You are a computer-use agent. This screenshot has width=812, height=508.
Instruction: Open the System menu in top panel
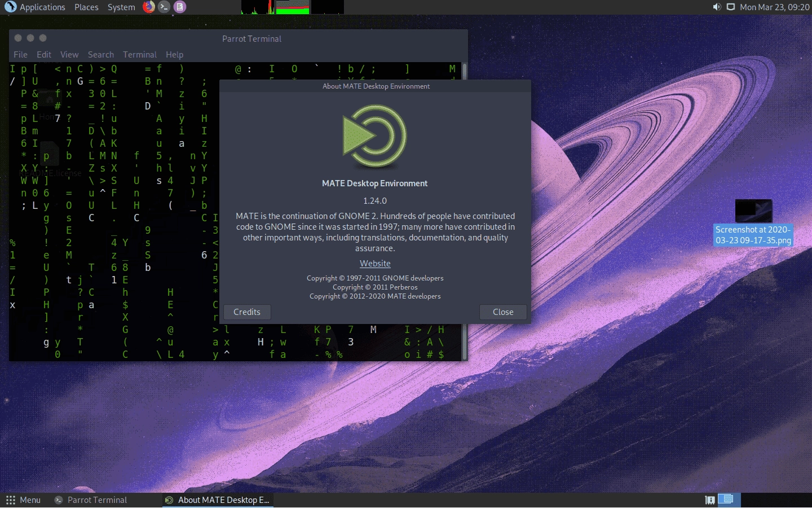coord(121,7)
